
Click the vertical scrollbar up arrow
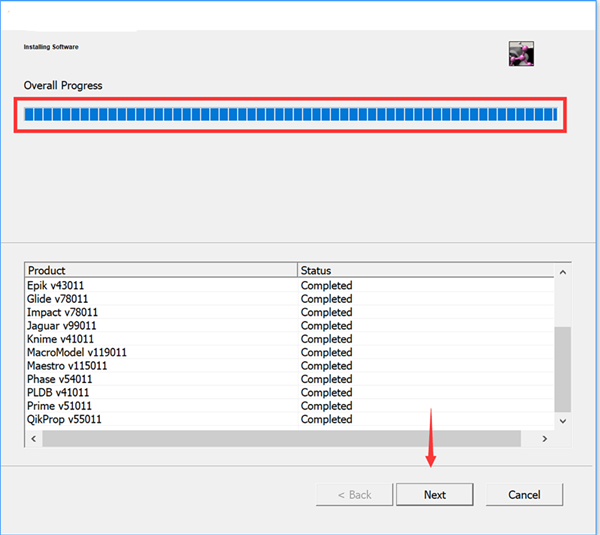[x=562, y=272]
